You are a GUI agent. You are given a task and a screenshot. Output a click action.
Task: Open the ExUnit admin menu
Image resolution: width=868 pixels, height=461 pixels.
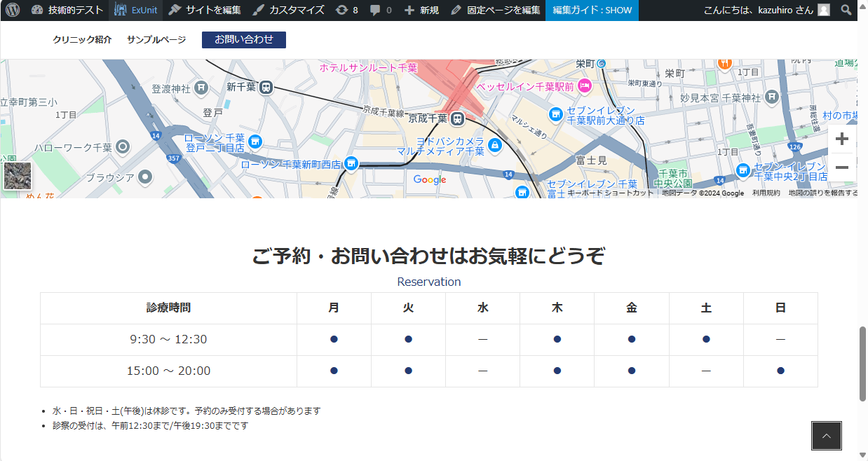(136, 10)
